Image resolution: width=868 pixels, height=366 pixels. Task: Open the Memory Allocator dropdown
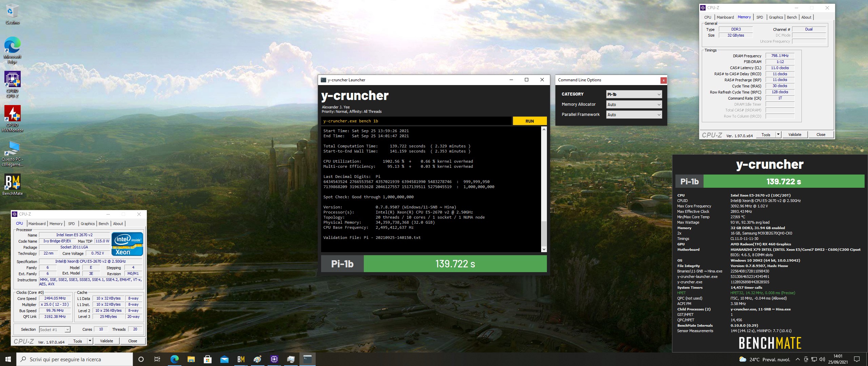coord(634,104)
